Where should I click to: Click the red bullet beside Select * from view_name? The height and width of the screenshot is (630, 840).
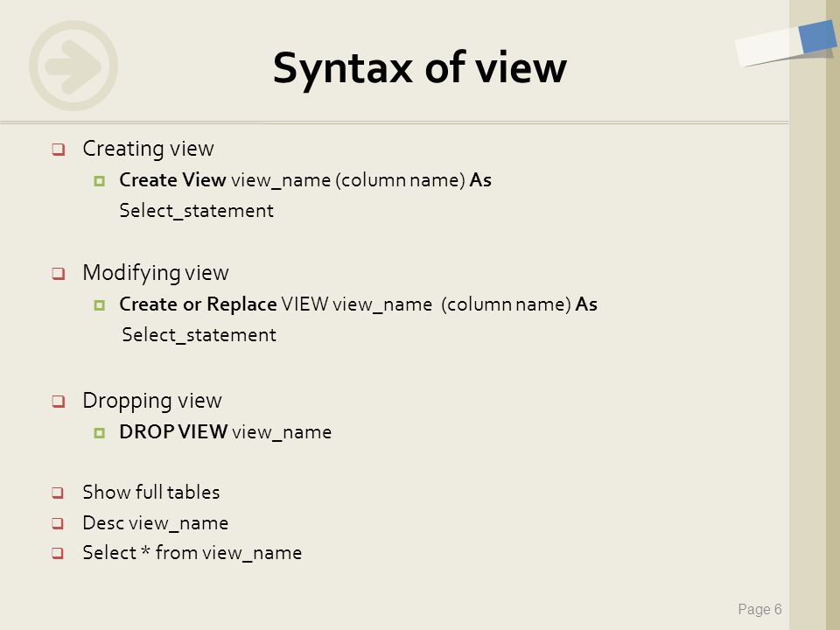coord(58,553)
